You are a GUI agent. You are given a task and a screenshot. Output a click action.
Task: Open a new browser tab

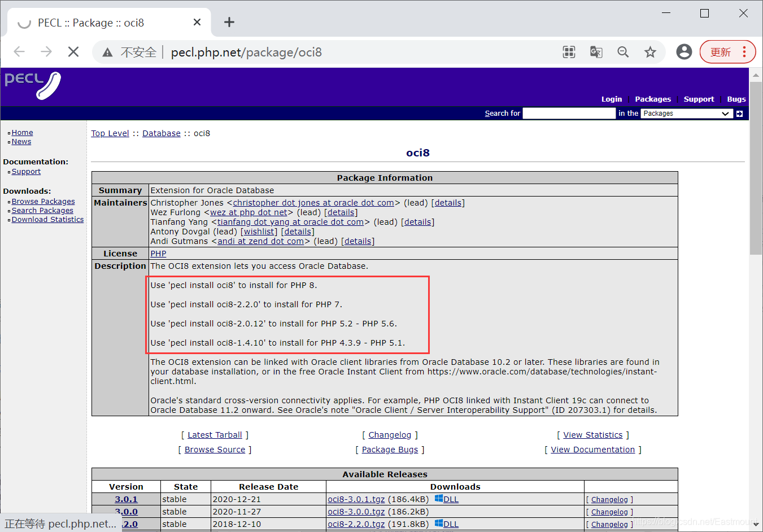[x=229, y=22]
